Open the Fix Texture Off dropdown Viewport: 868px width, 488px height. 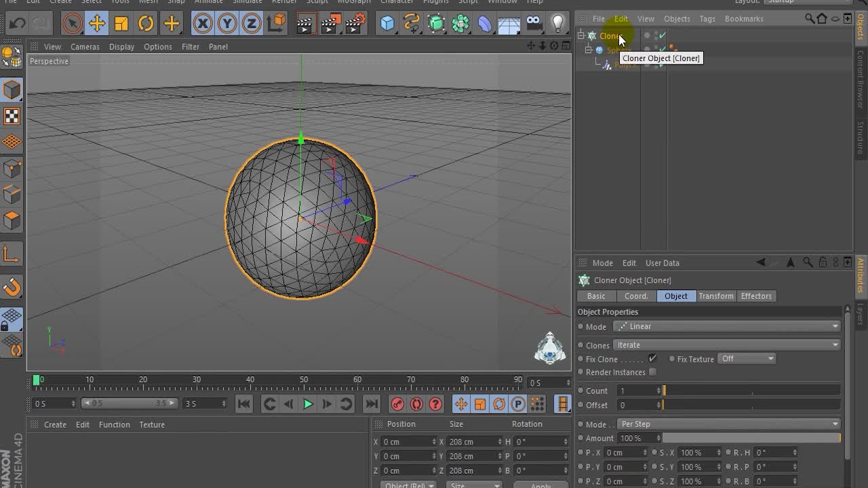pyautogui.click(x=747, y=359)
